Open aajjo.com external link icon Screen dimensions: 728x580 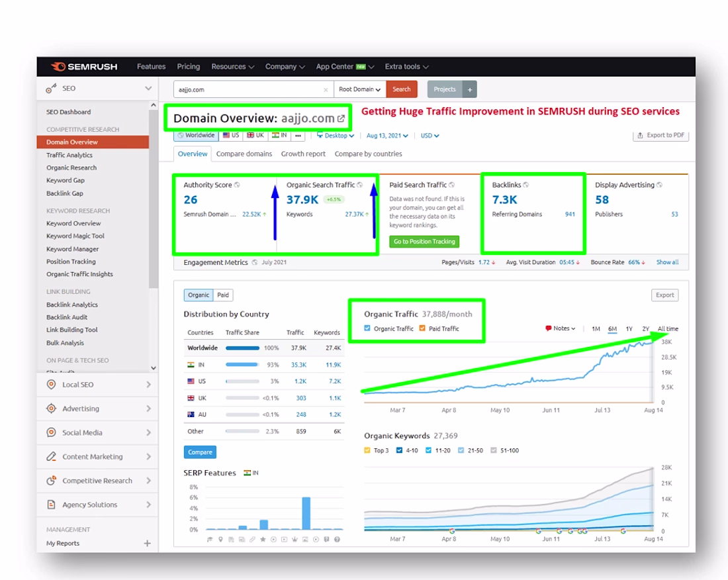(x=341, y=119)
